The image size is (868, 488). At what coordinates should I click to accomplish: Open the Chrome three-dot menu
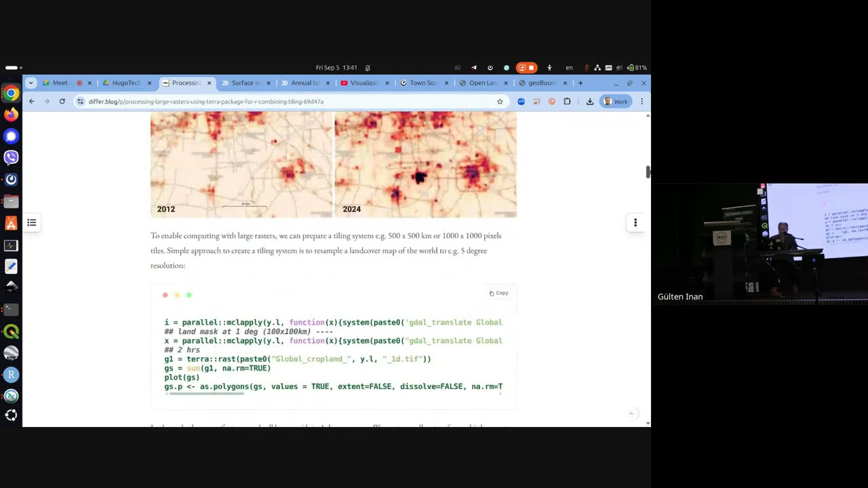(642, 102)
